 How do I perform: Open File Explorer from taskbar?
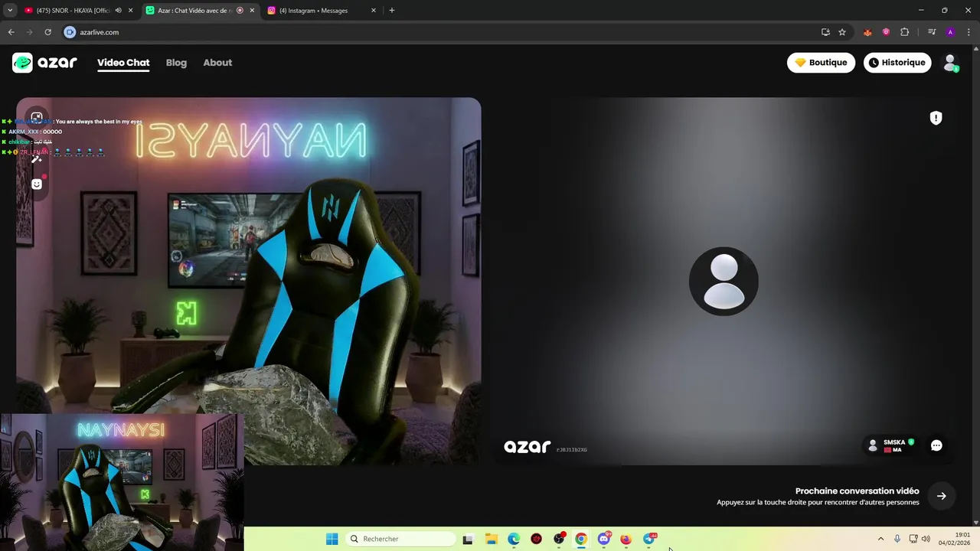coord(492,539)
